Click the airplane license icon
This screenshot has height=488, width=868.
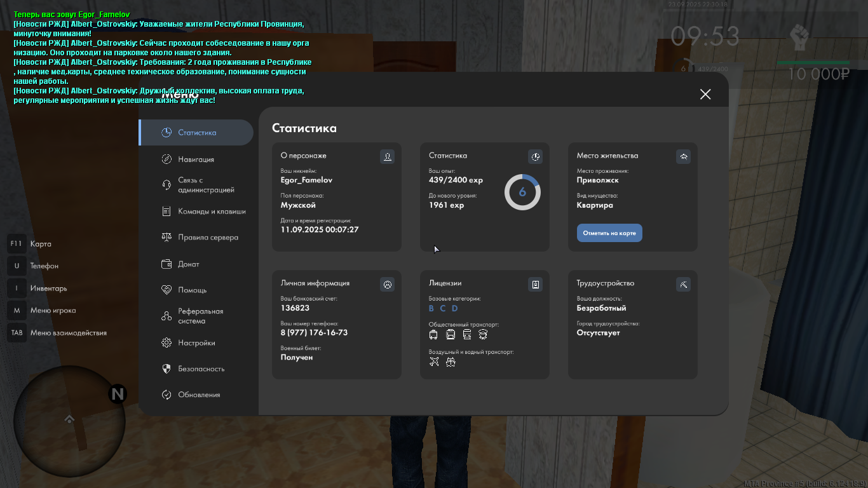click(x=434, y=362)
